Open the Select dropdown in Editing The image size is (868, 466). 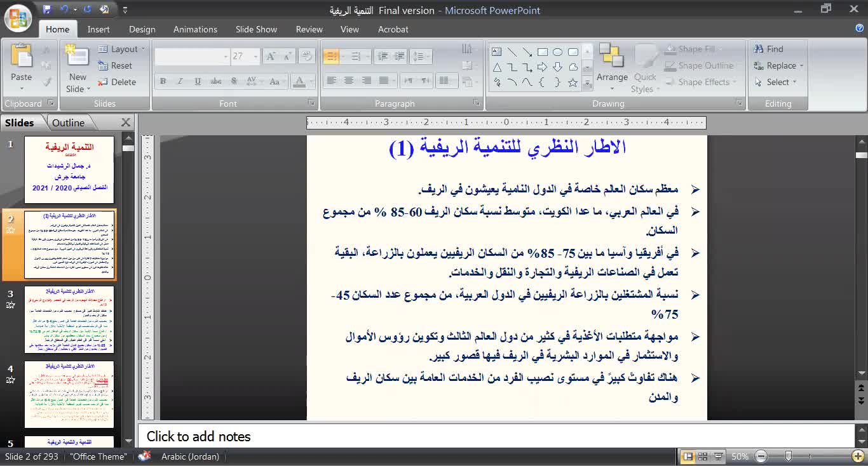tap(776, 82)
